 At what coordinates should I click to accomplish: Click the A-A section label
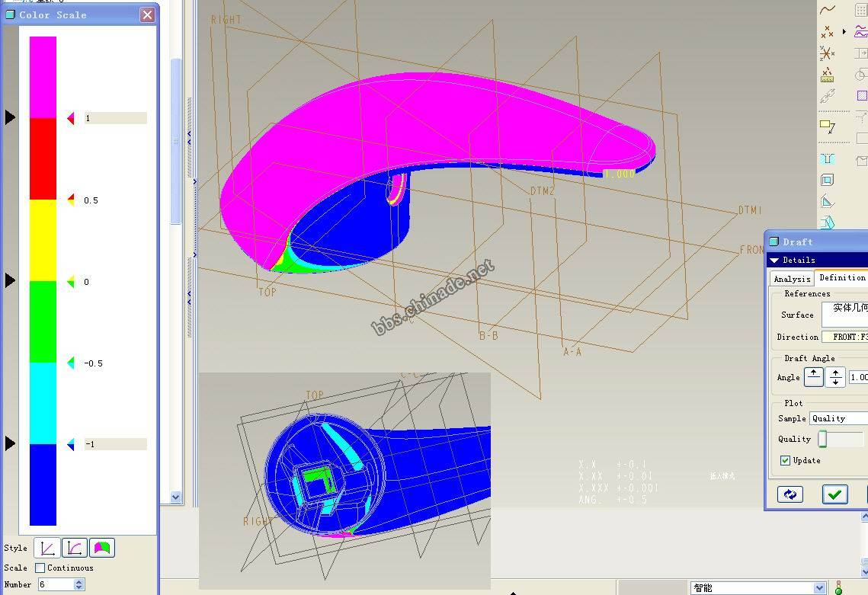(x=572, y=351)
